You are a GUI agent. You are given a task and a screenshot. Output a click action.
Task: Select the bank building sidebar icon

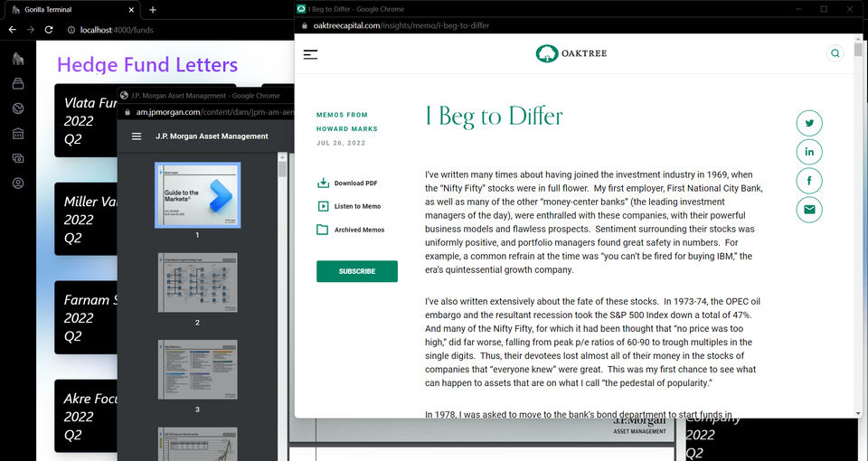[18, 134]
